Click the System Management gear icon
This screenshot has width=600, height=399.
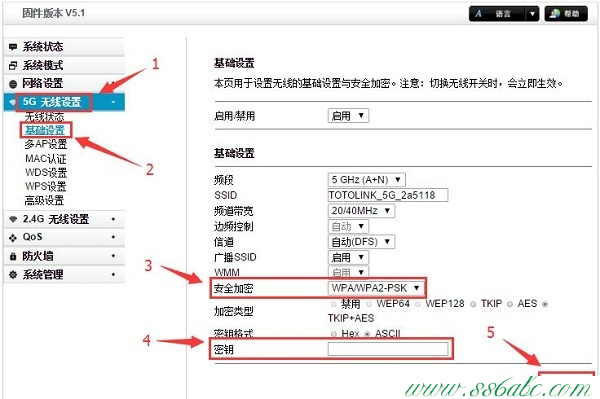pos(13,275)
